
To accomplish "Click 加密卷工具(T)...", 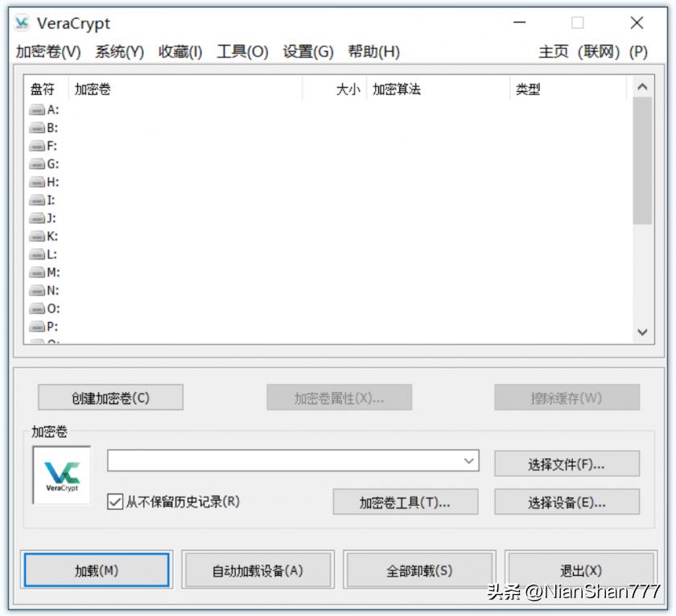I will coord(405,502).
